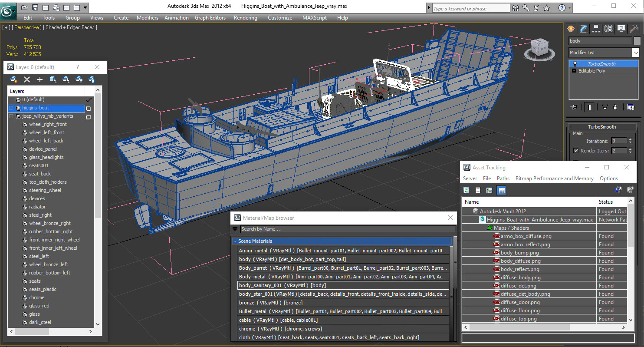The width and height of the screenshot is (644, 347).
Task: Click Remove Modifier trash icon
Action: [615, 107]
